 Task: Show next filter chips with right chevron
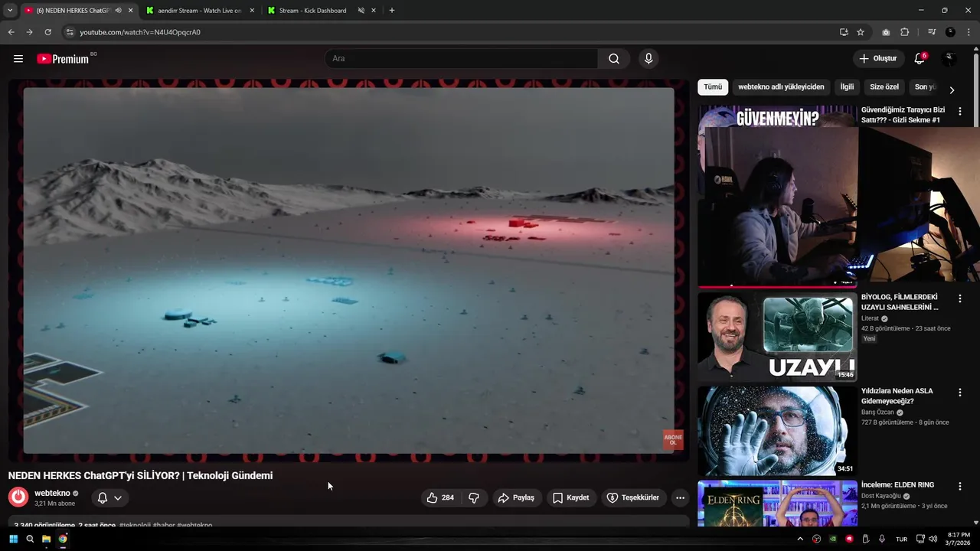pos(952,90)
